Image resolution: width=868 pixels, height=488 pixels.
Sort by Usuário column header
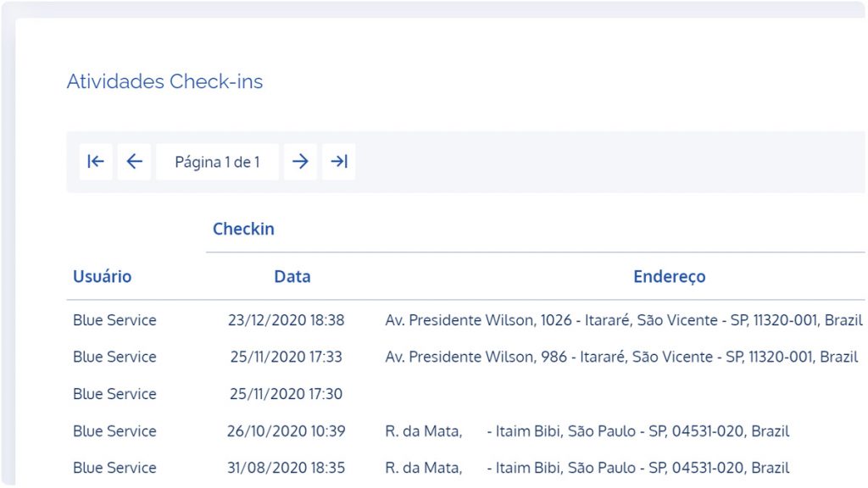click(x=103, y=276)
